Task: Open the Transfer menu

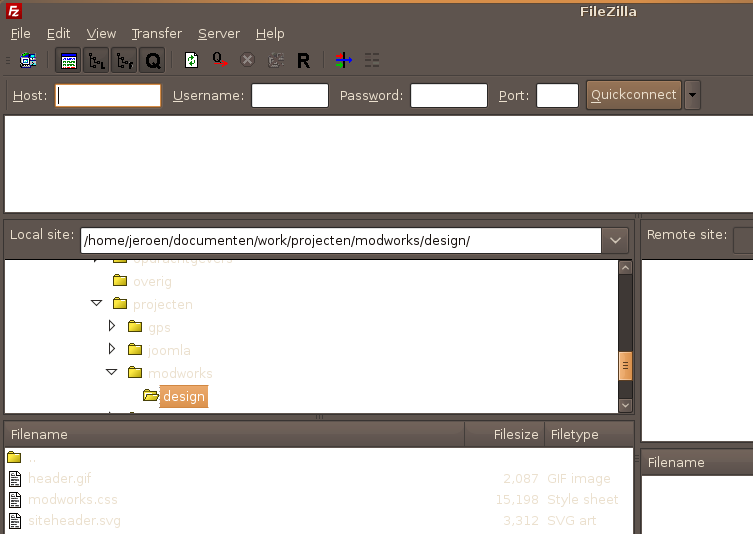Action: 157,34
